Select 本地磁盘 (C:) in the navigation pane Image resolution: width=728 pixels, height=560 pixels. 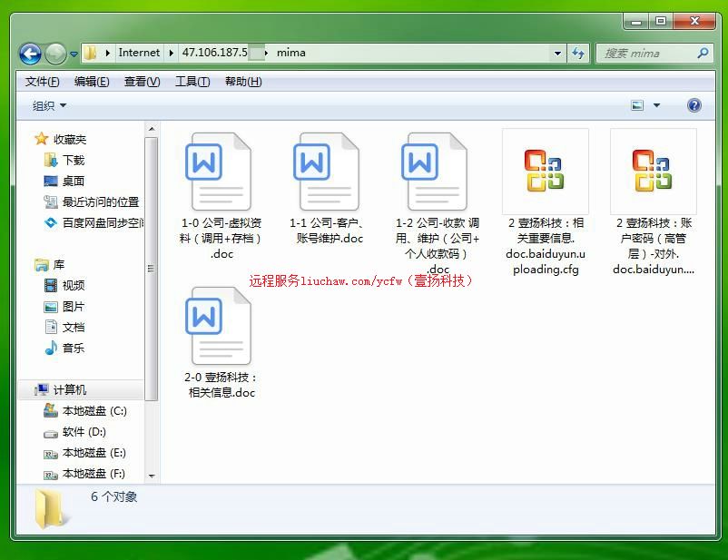93,411
